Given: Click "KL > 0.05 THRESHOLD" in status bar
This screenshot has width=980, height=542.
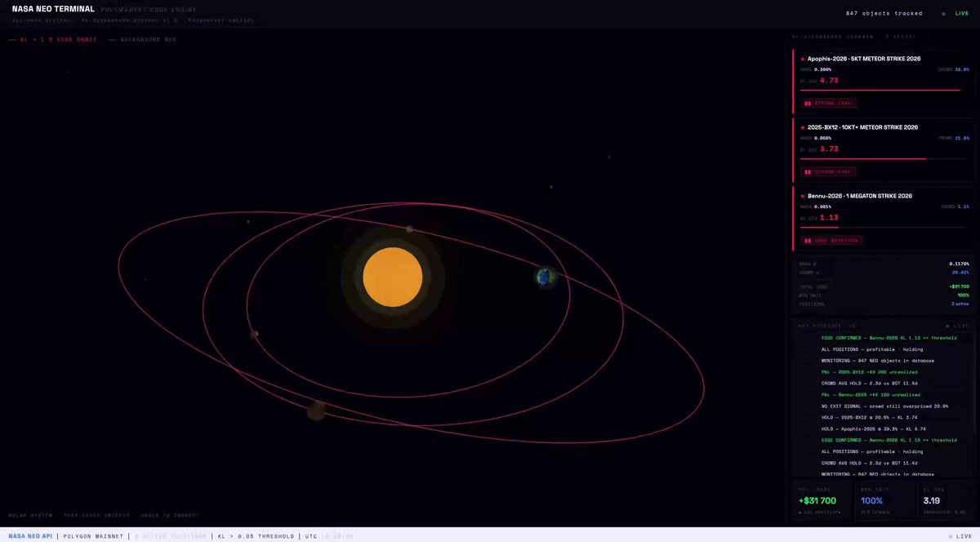Looking at the screenshot, I should click(256, 536).
